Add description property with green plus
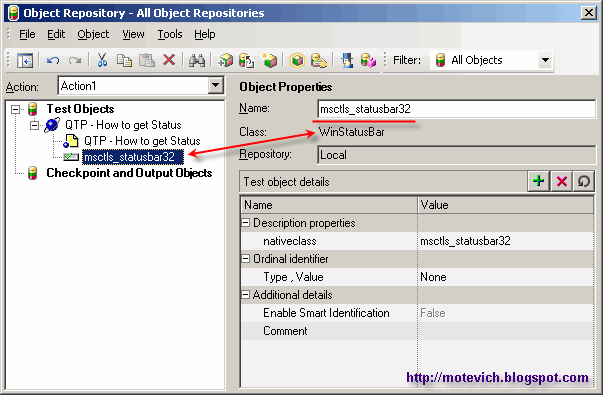 (538, 181)
